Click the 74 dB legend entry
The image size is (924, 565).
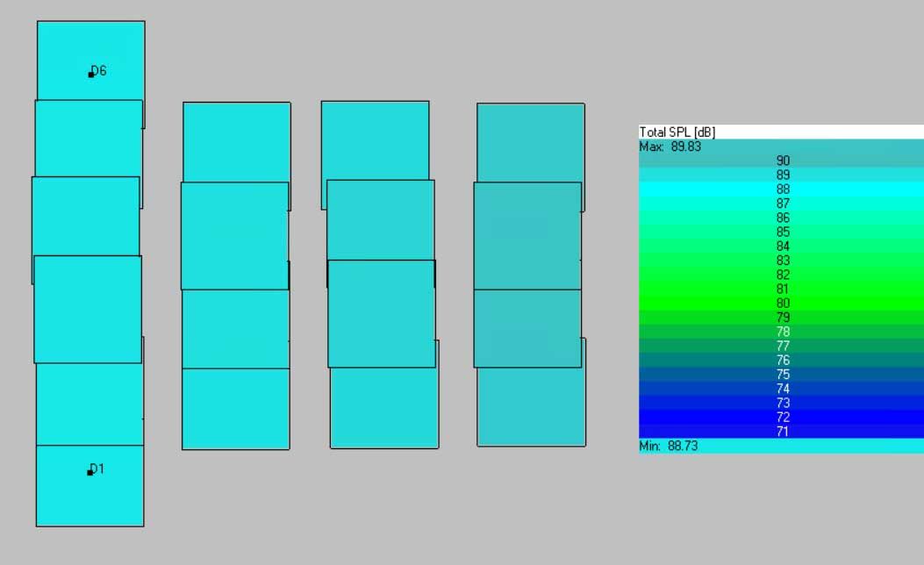(781, 389)
